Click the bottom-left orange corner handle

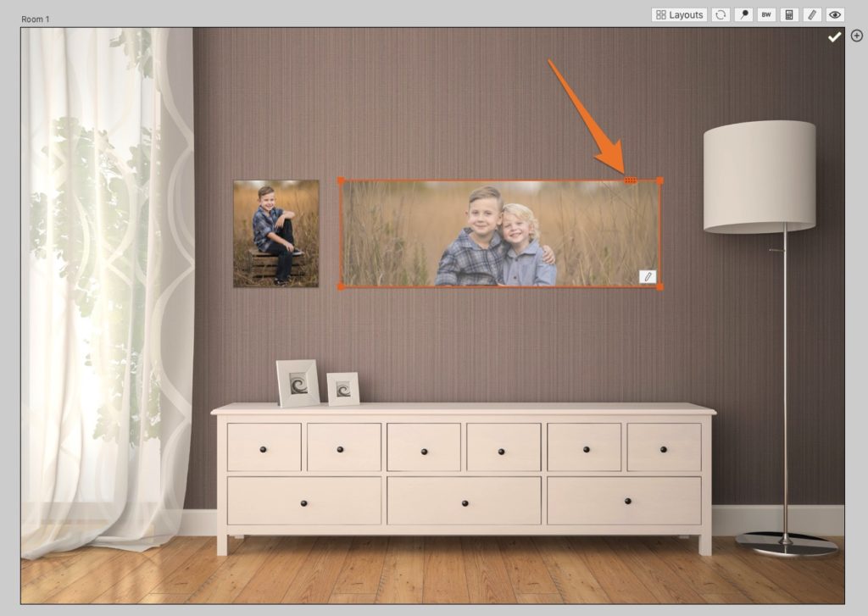click(341, 286)
